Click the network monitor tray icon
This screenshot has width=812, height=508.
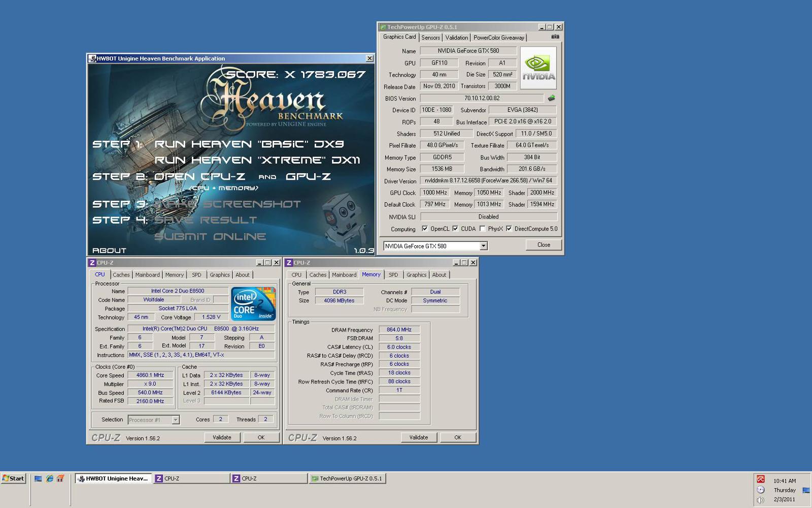coord(806,490)
